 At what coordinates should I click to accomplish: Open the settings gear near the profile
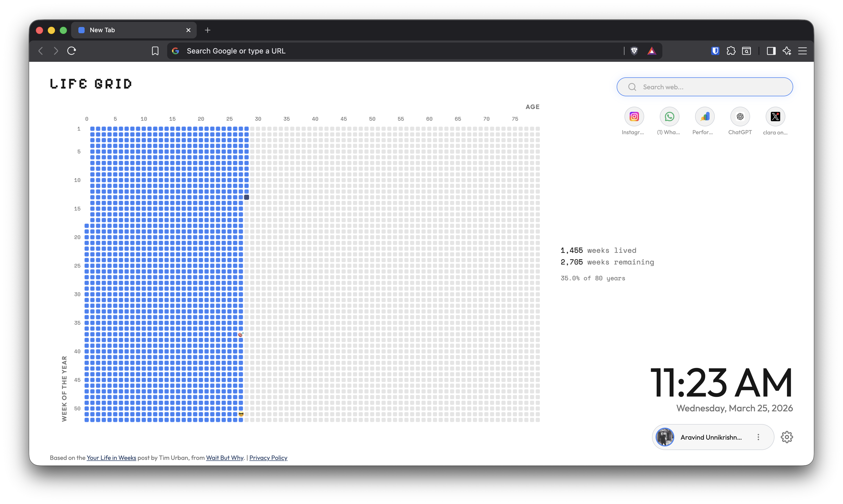click(x=787, y=437)
